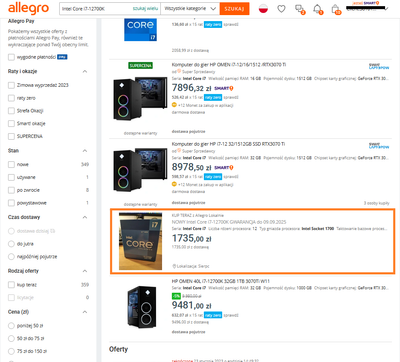Open the Wszystkie kategorie dropdown
Image resolution: width=400 pixels, height=362 pixels.
tap(190, 9)
